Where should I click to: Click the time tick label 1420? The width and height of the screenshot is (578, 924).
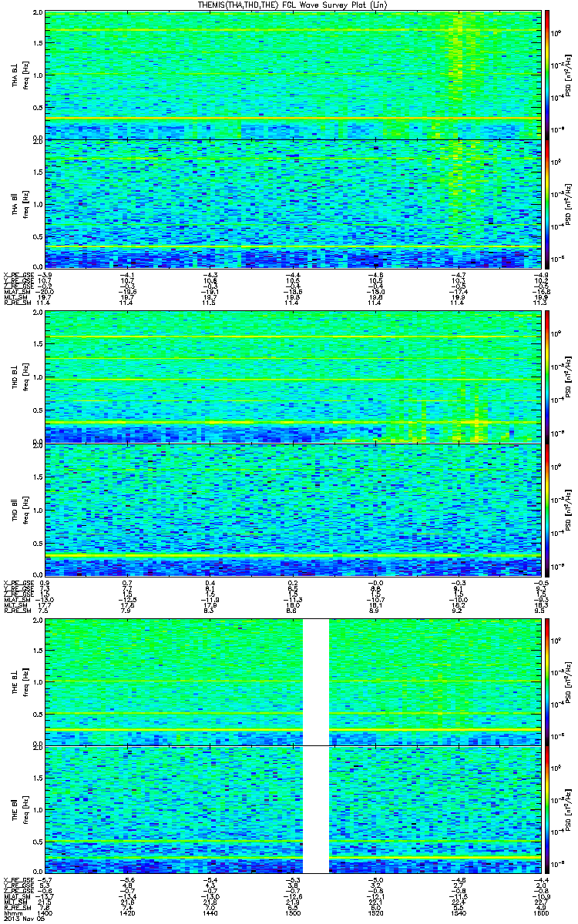click(x=128, y=912)
